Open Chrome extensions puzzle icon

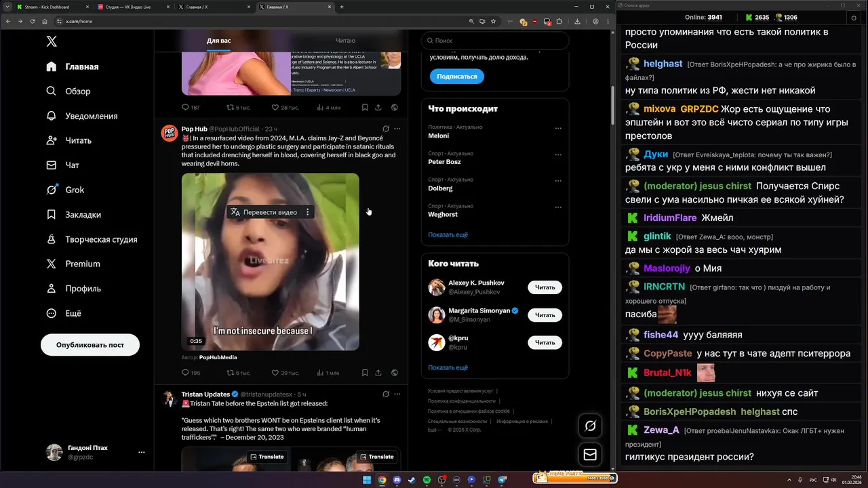(559, 21)
